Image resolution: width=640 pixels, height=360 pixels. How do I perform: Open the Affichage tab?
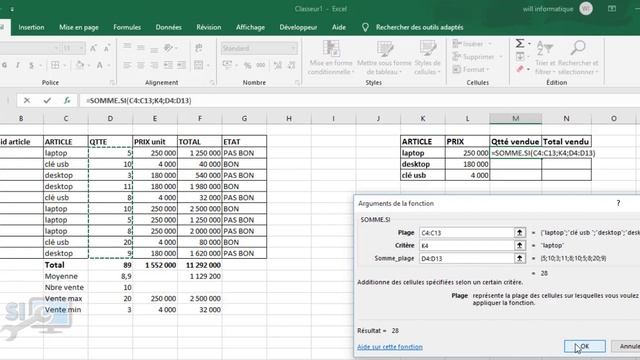click(250, 27)
